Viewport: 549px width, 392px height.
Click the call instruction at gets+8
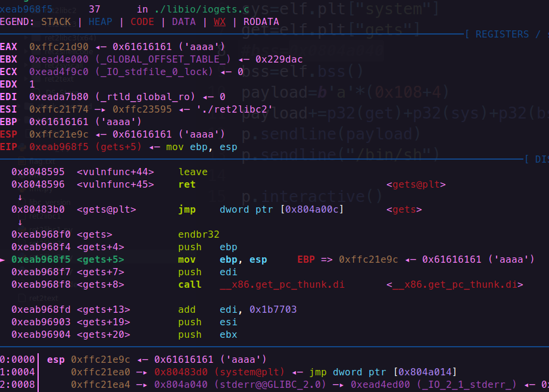pyautogui.click(x=190, y=284)
